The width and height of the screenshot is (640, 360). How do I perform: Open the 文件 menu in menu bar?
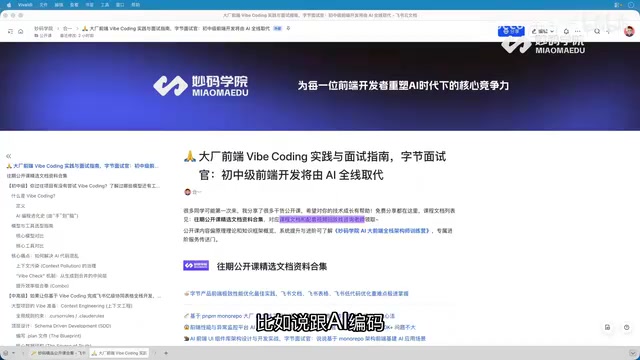44,5
